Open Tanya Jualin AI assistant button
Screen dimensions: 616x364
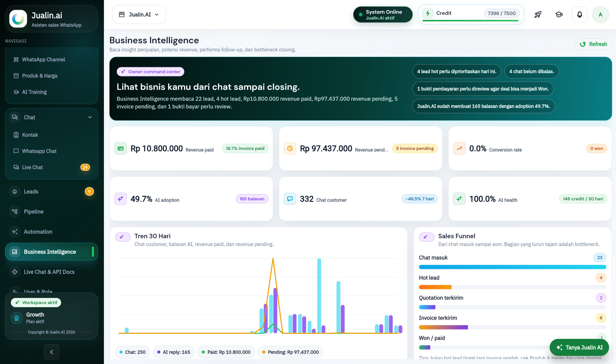579,347
